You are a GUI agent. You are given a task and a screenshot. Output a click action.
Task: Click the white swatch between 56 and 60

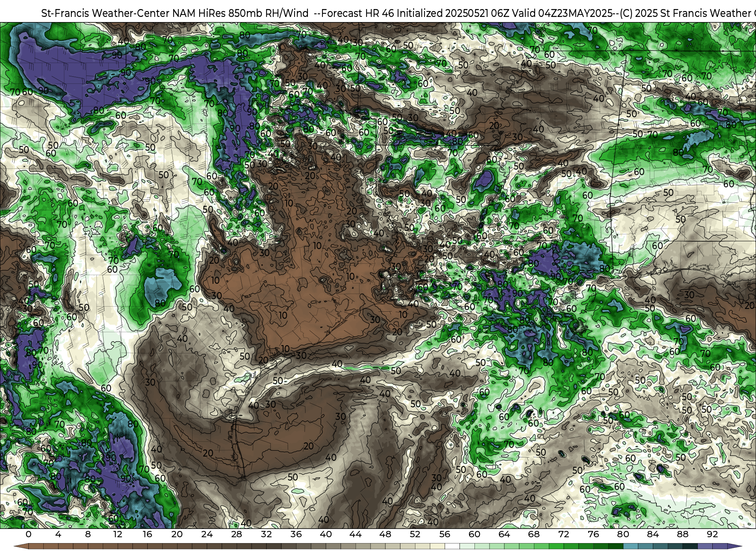[x=452, y=546]
